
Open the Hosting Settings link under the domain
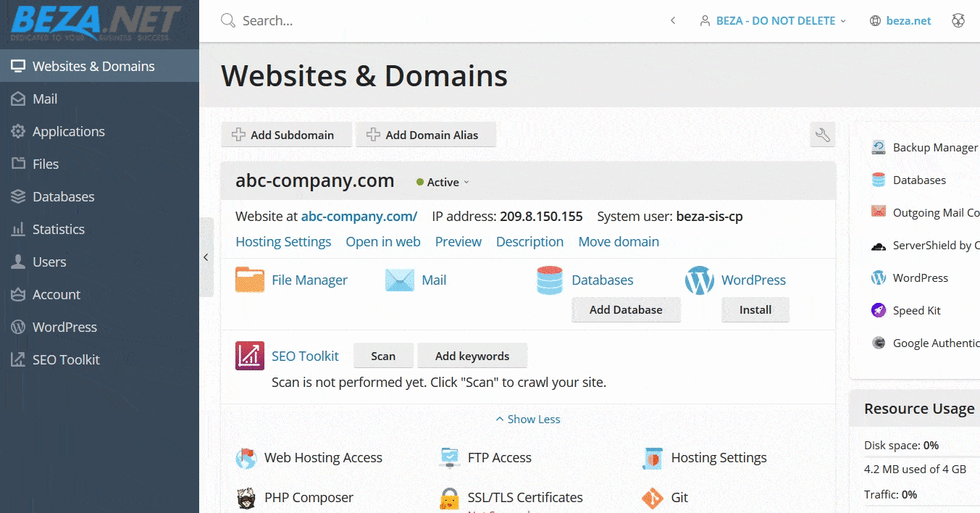point(283,242)
